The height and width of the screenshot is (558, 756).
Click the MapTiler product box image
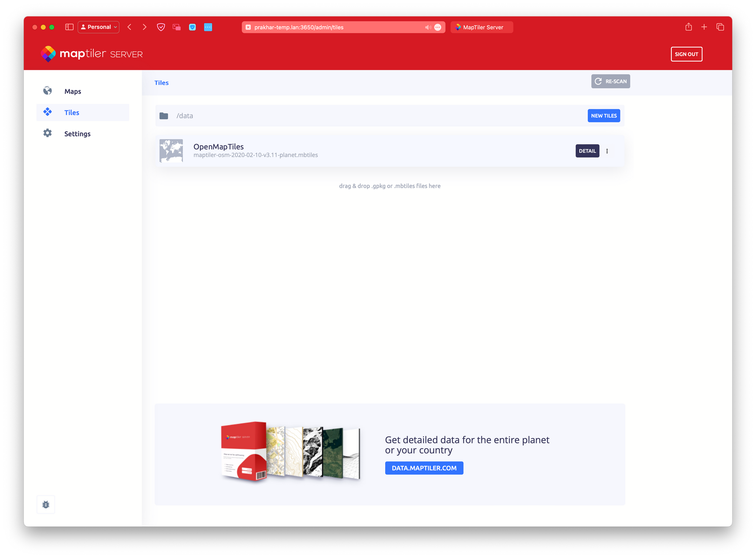(290, 451)
